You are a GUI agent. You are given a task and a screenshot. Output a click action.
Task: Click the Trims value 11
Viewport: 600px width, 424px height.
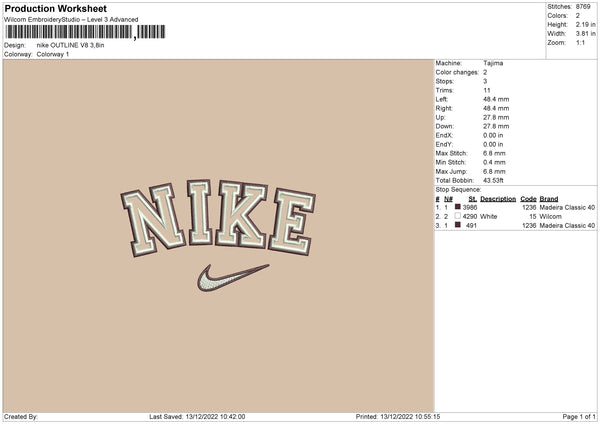click(x=487, y=90)
